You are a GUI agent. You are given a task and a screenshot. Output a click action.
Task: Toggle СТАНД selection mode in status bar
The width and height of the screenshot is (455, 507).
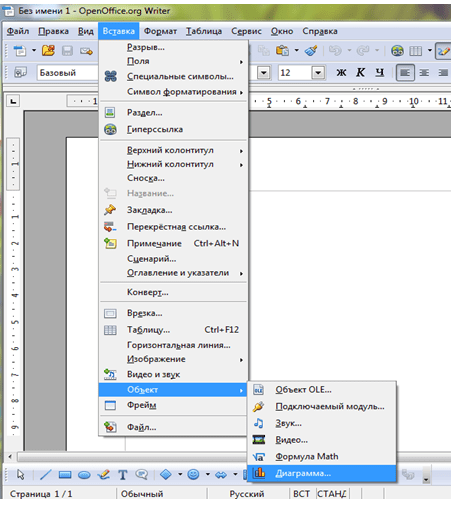tap(332, 494)
